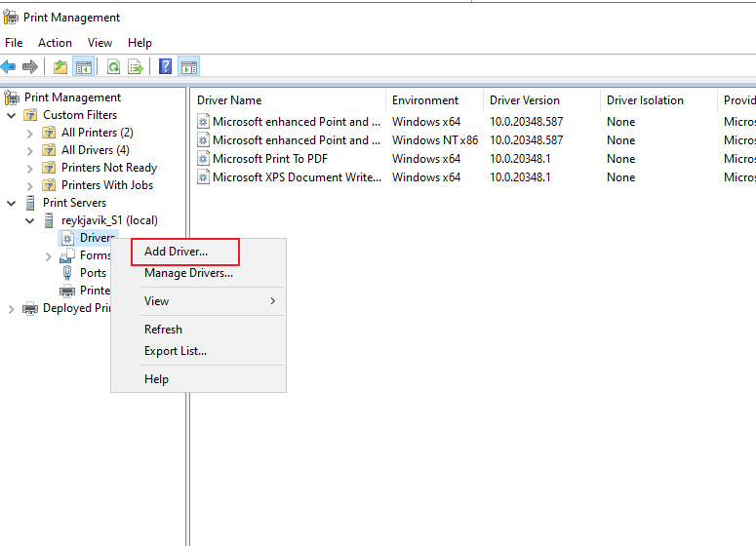Select Printers Not Ready filter

(x=109, y=168)
